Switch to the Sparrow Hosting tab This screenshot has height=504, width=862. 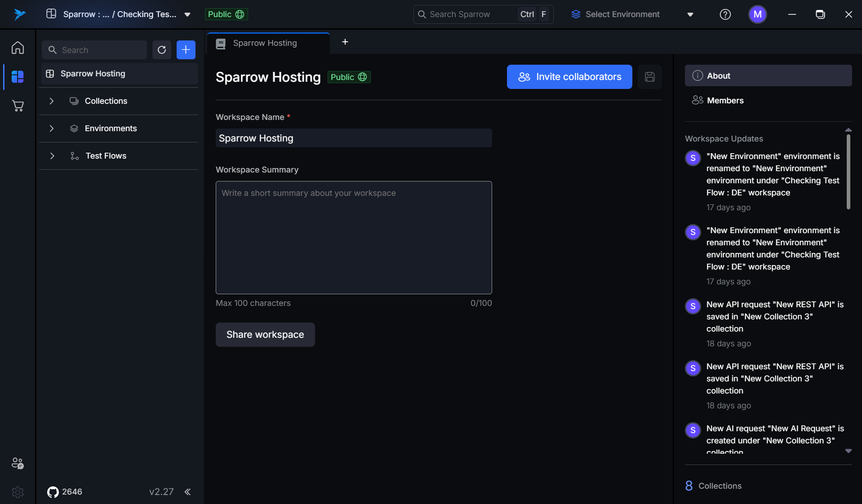[x=268, y=44]
